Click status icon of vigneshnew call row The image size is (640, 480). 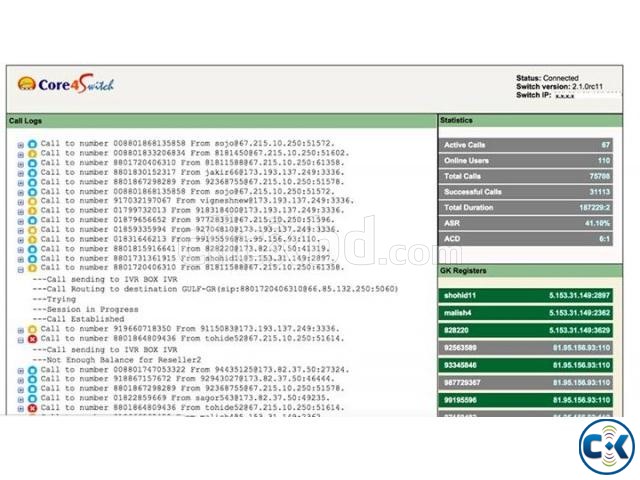(x=32, y=201)
